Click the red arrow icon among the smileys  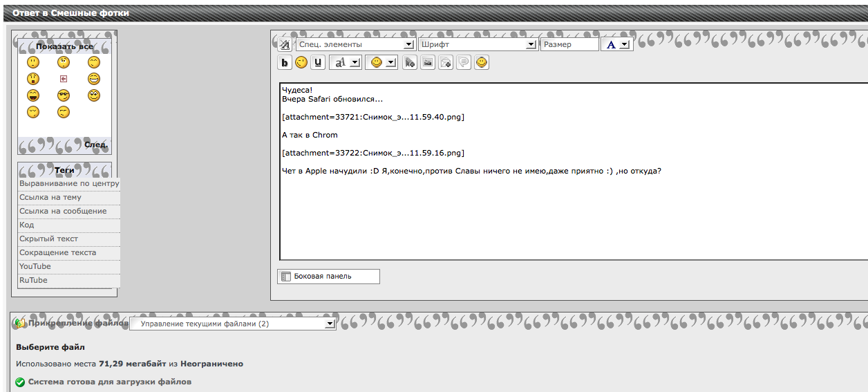(64, 79)
